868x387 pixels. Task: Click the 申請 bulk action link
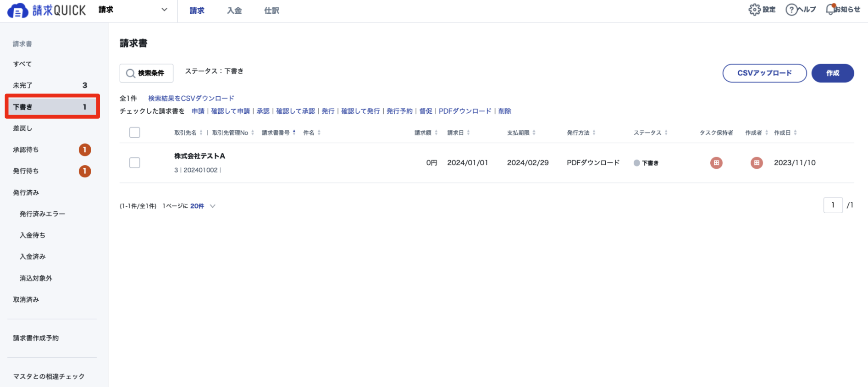pos(198,111)
